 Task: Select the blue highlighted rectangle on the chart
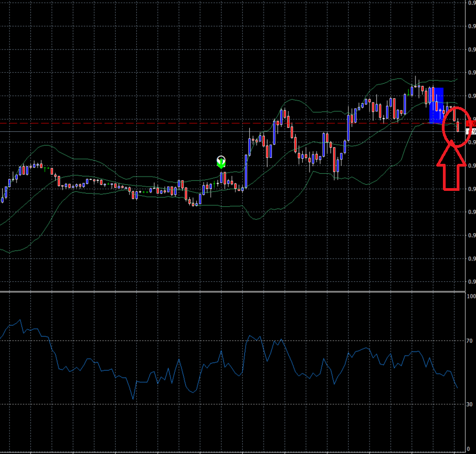[x=436, y=105]
